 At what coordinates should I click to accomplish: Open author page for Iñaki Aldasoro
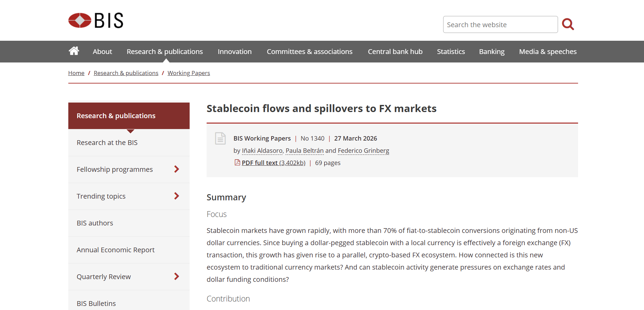click(x=262, y=150)
